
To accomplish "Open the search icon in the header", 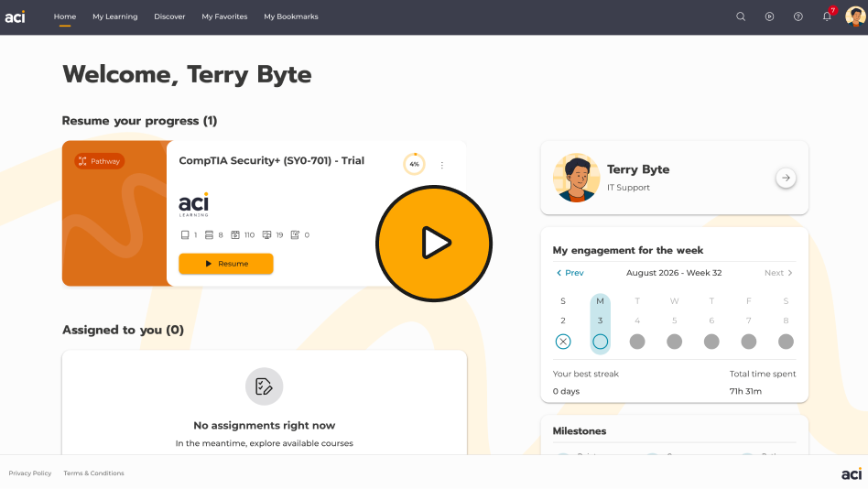I will coord(741,16).
